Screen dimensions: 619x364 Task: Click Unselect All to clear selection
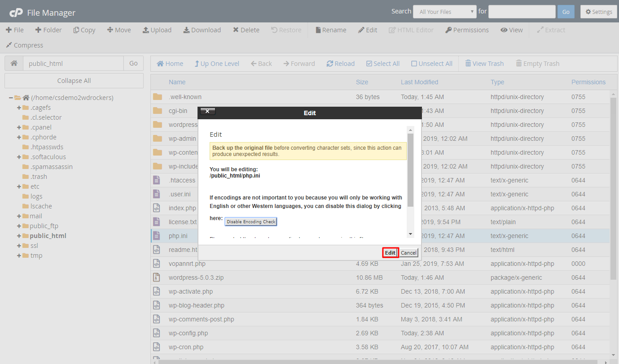coord(431,63)
